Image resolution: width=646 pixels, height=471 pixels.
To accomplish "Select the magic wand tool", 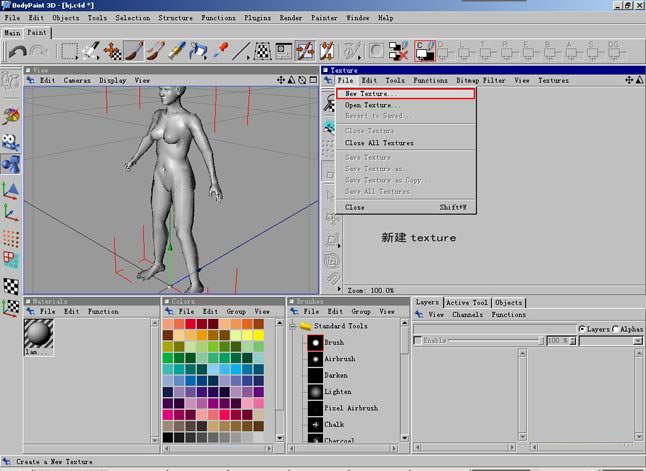I will coord(91,52).
